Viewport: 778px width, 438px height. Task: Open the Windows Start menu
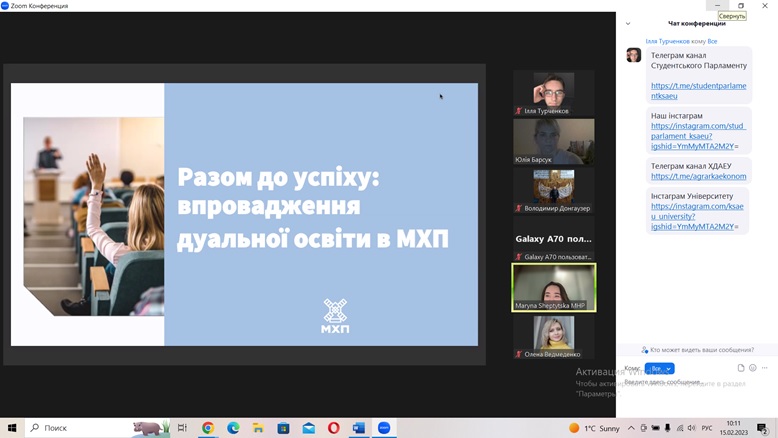(12, 428)
